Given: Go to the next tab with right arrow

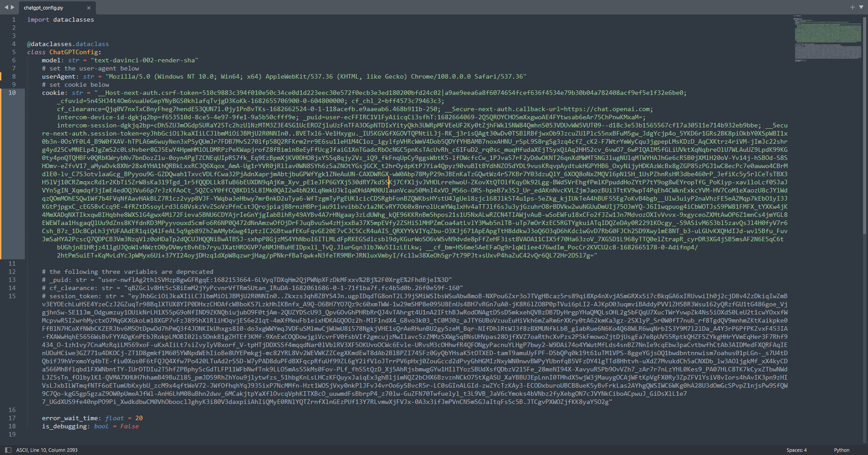Looking at the screenshot, I should (x=13, y=7).
